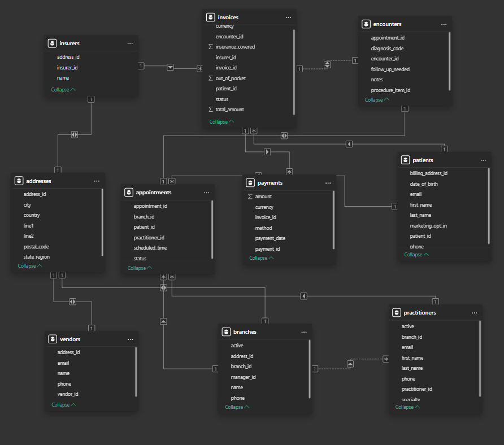This screenshot has width=504, height=445.
Task: Click the sigma icon beside total_amount
Action: tap(211, 110)
